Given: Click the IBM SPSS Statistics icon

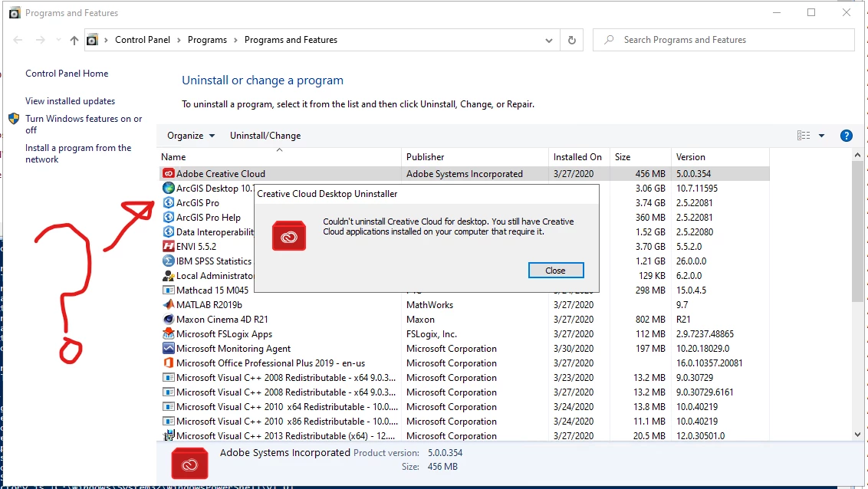Looking at the screenshot, I should click(168, 261).
